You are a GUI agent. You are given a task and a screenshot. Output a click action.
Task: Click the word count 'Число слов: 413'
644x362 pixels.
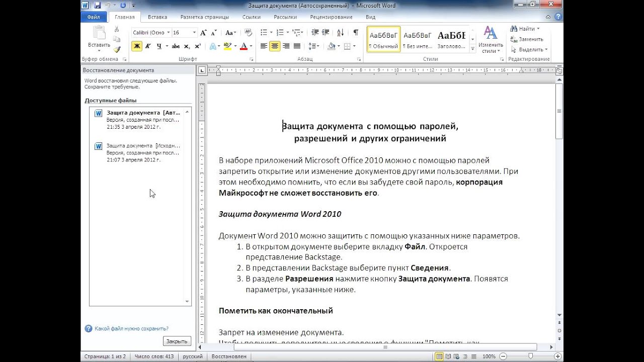(154, 356)
